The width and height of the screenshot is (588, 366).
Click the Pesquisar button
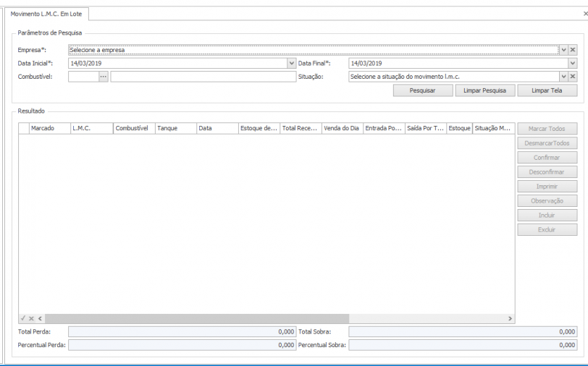[x=423, y=90]
